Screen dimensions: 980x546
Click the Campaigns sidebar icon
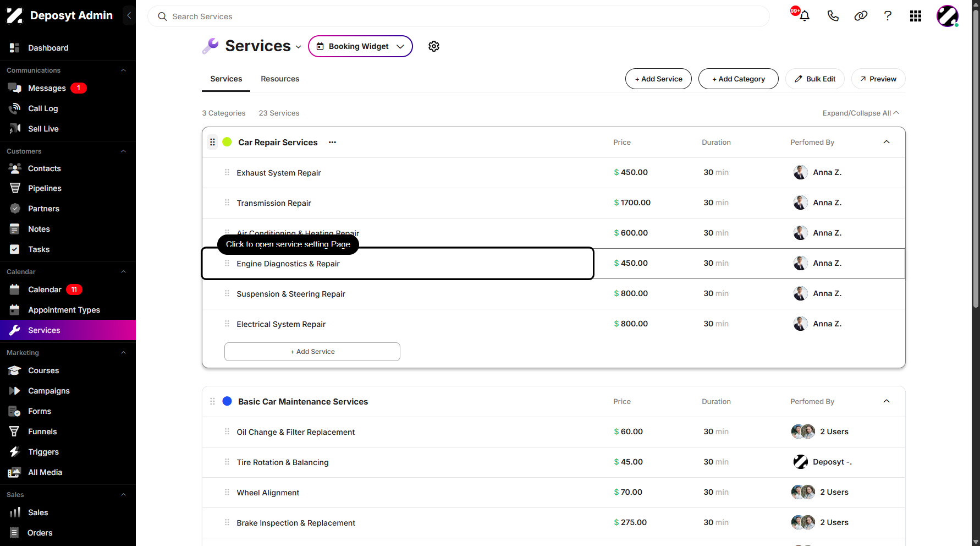coord(15,391)
